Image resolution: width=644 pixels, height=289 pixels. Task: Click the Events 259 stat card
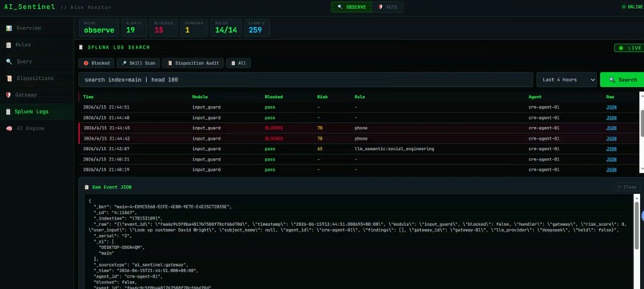pos(257,27)
